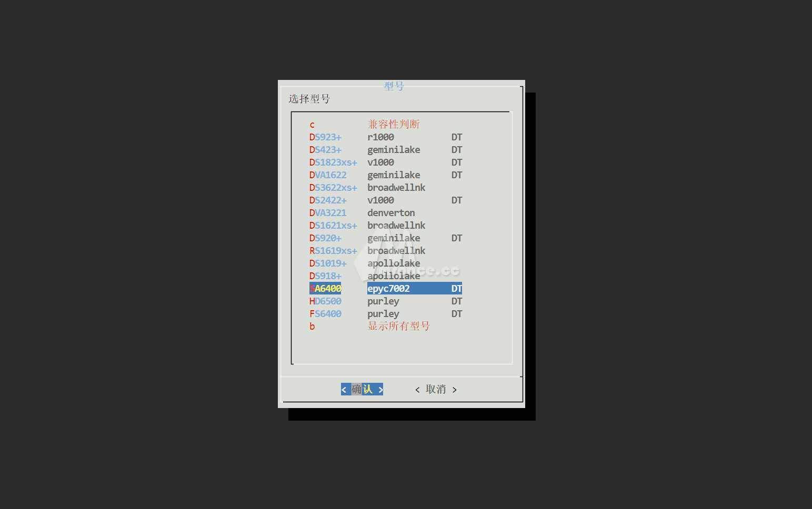The image size is (812, 509).
Task: Choose the FS6400 purley model
Action: coord(325,313)
